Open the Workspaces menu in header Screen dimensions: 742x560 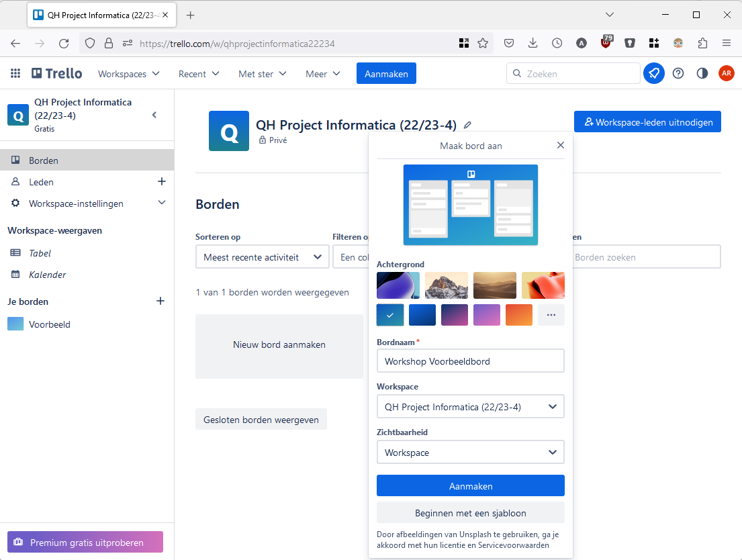129,74
